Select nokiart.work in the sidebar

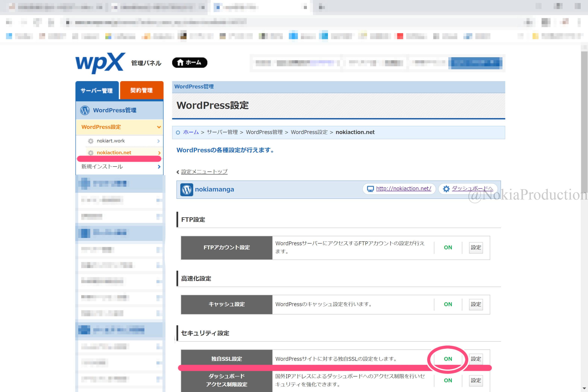pos(111,141)
